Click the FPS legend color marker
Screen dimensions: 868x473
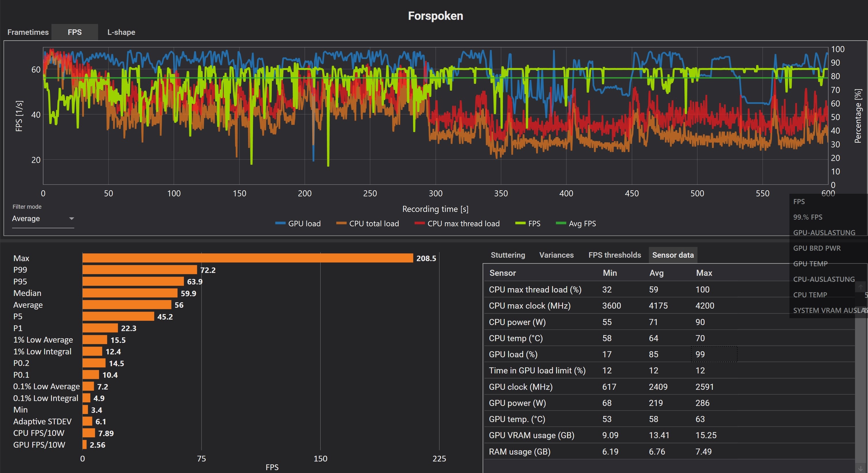(x=520, y=223)
